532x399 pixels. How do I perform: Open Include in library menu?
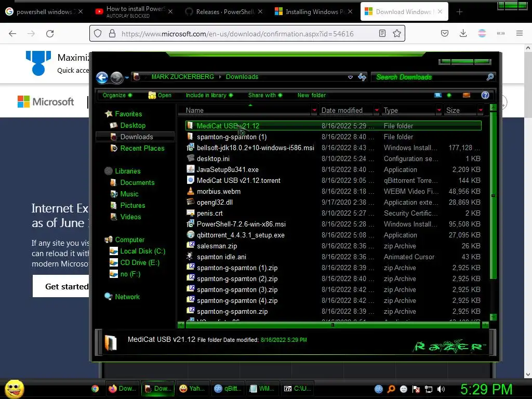[x=209, y=96]
